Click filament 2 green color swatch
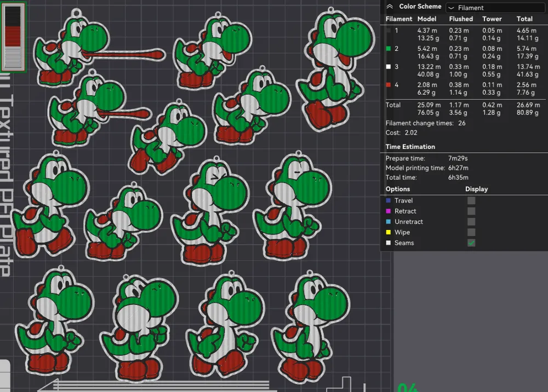 click(x=389, y=49)
